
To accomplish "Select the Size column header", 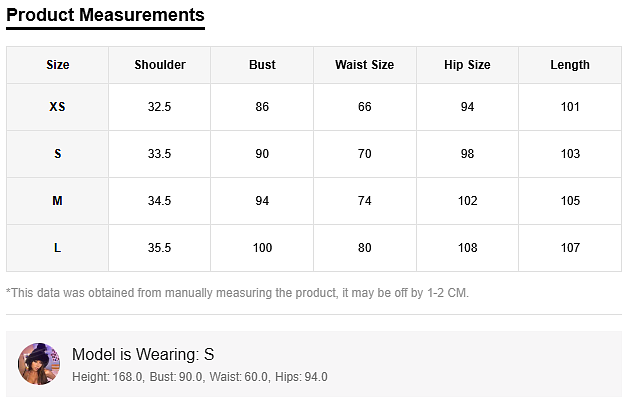I will tap(58, 65).
